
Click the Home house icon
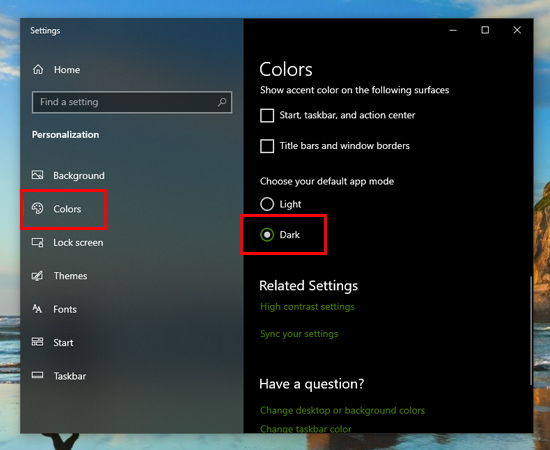[38, 69]
